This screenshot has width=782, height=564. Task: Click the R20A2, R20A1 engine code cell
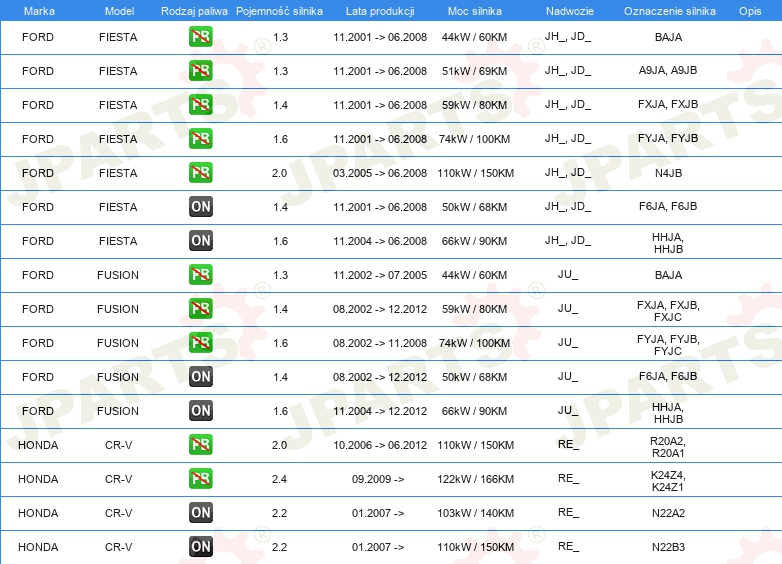(668, 445)
